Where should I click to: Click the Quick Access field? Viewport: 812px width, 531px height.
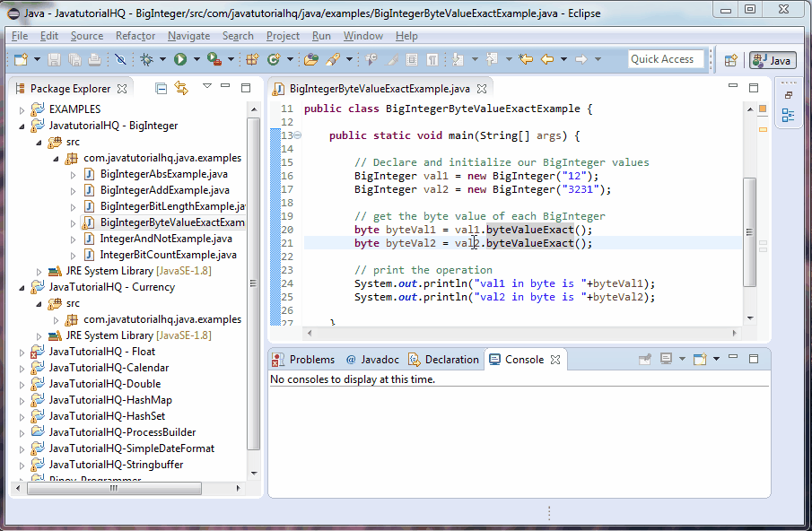pyautogui.click(x=666, y=58)
